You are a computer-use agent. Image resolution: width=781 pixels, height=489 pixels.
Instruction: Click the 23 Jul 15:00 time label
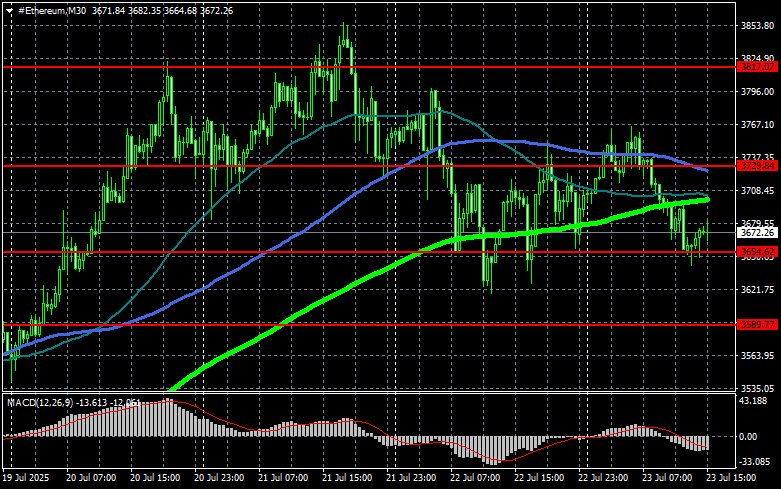point(731,478)
